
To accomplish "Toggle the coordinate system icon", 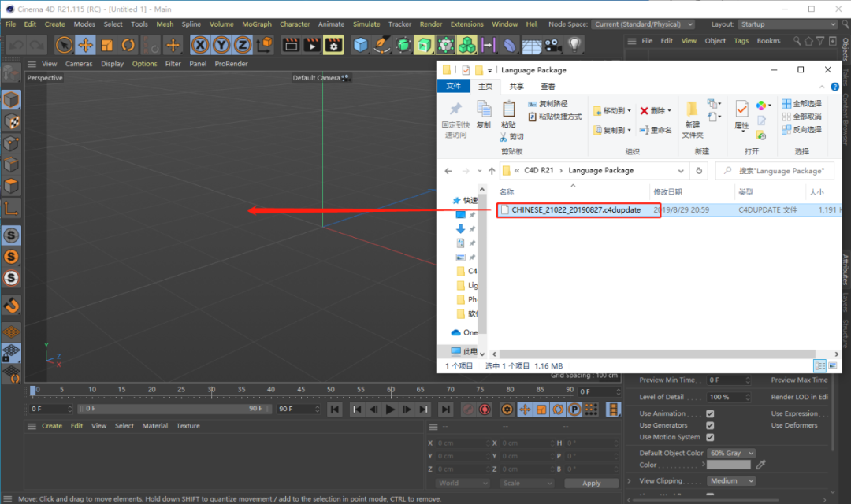I will coord(265,45).
